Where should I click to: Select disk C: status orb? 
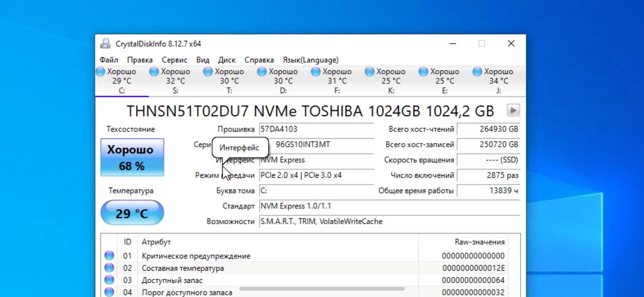(101, 72)
